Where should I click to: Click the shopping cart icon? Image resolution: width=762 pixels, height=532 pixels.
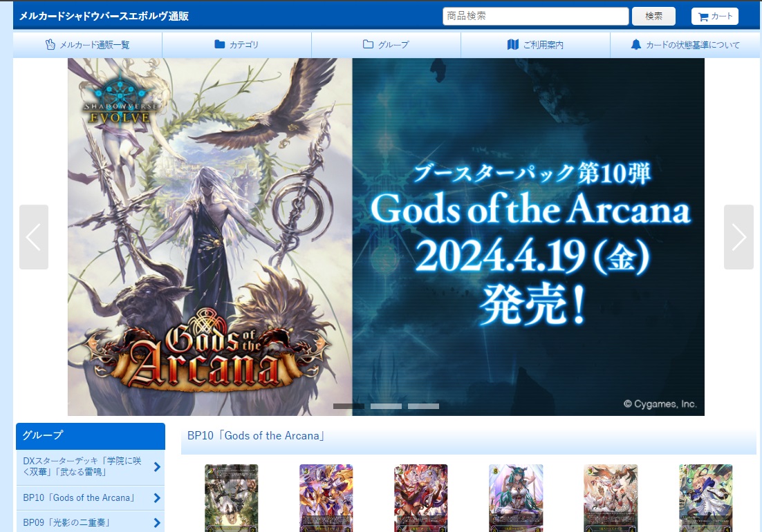pyautogui.click(x=703, y=17)
